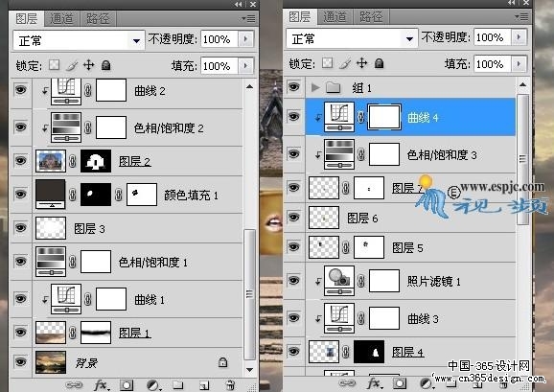The image size is (554, 392).
Task: Click lock all icon in left panel
Action: point(105,65)
